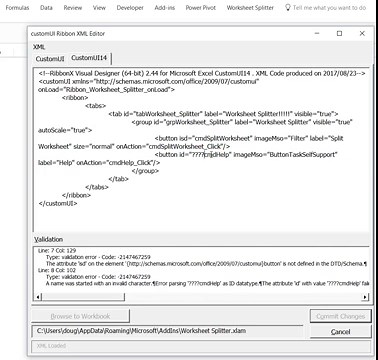Click the lightbulb icon beside Tell me
This screenshot has height=360, width=378.
[x=288, y=7]
